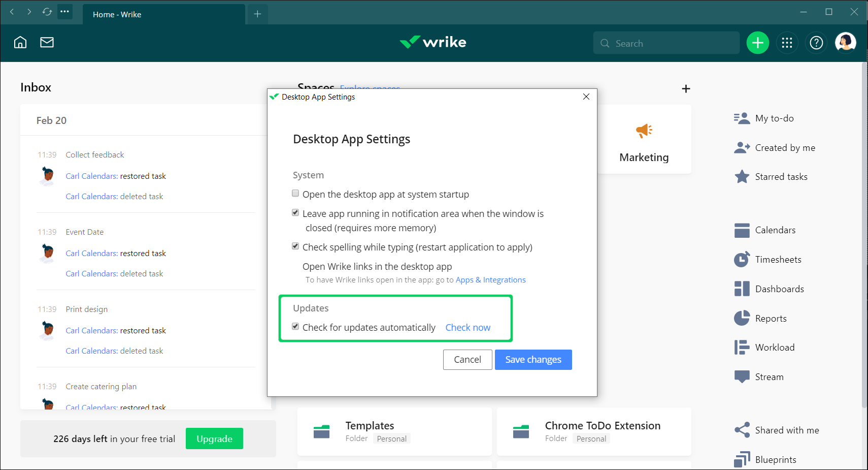The width and height of the screenshot is (868, 470).
Task: Disable check spelling while typing
Action: click(295, 246)
